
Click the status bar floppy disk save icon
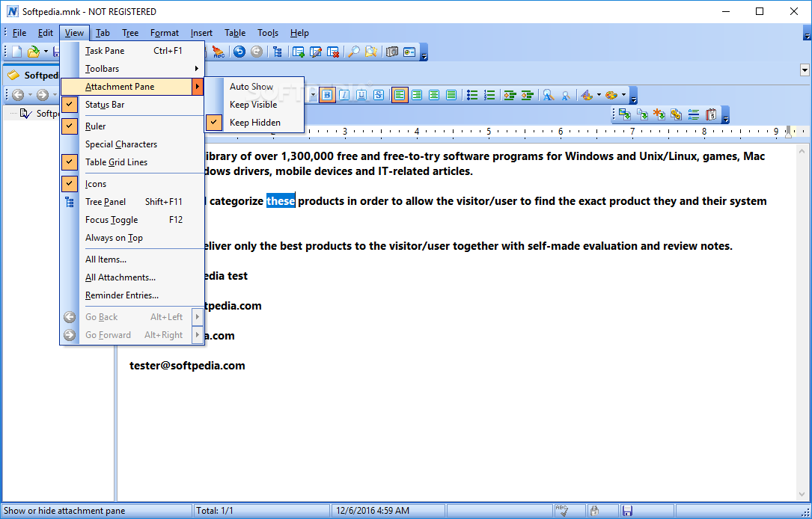[627, 511]
